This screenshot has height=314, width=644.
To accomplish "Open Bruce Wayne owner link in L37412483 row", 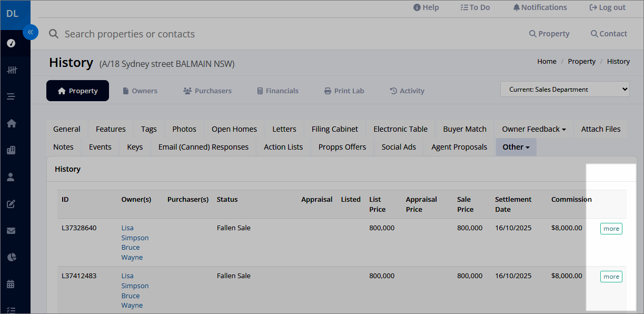I will (x=132, y=300).
